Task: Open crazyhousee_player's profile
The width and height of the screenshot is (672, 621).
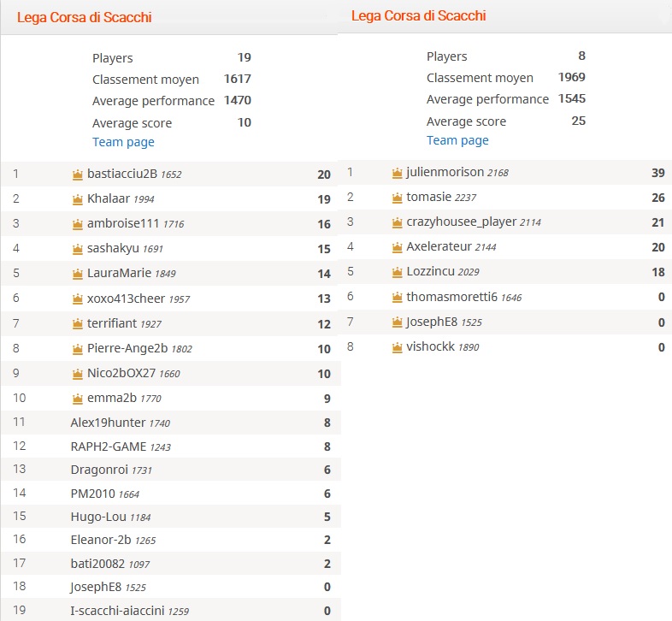Action: (x=461, y=222)
